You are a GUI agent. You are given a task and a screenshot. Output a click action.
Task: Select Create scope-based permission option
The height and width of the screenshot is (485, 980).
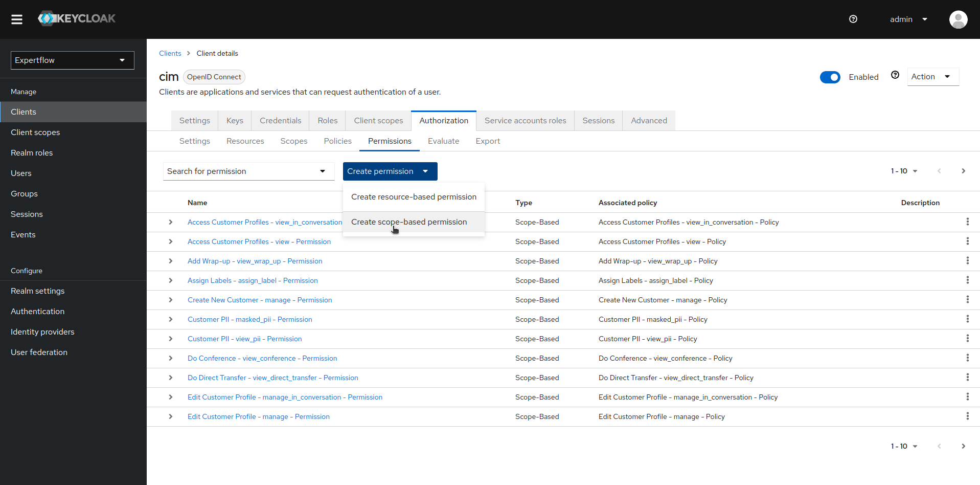point(409,222)
